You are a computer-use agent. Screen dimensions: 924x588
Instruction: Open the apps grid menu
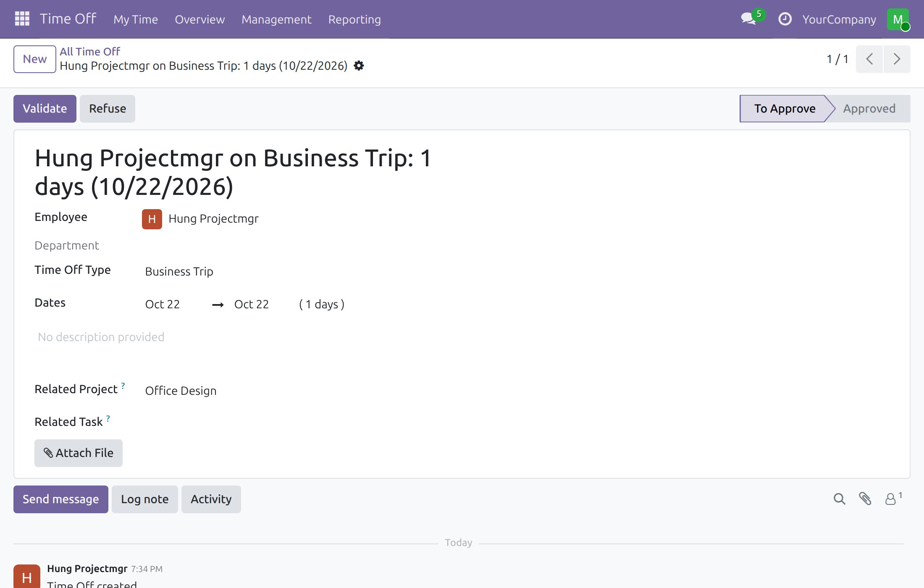(x=22, y=19)
